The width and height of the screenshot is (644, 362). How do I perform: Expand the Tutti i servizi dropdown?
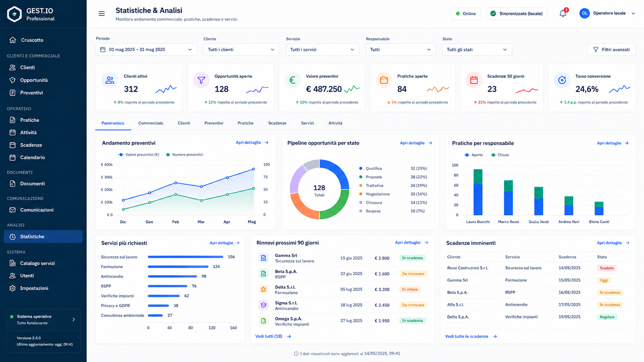pos(322,50)
